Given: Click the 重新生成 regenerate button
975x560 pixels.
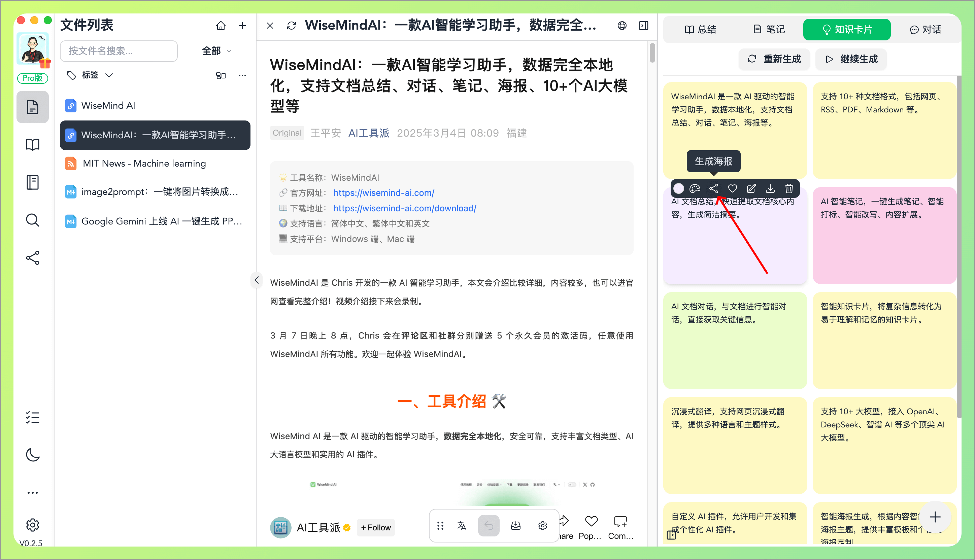Looking at the screenshot, I should click(774, 59).
